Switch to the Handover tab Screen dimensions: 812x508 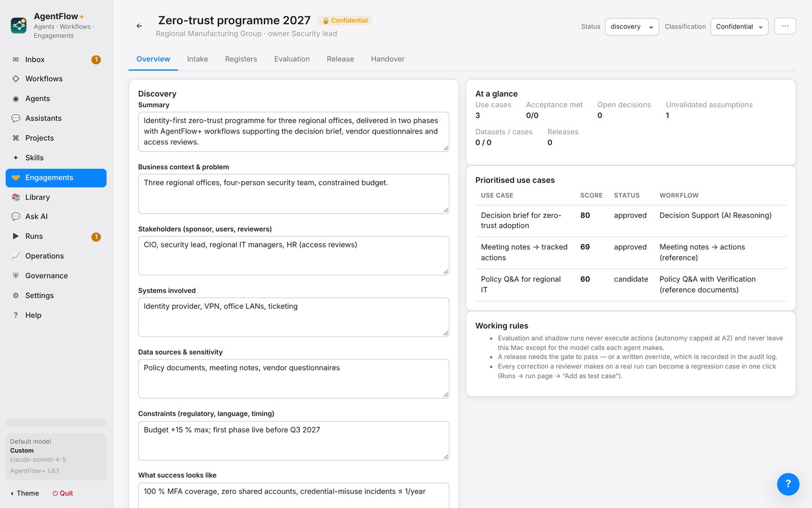pyautogui.click(x=388, y=59)
